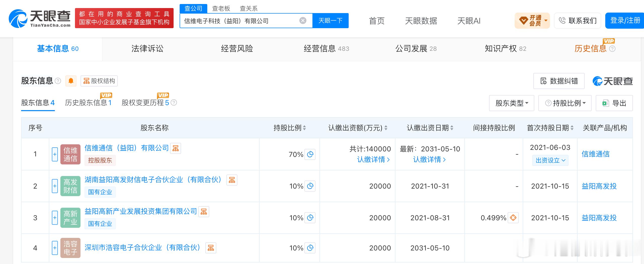Click indirect holding path icon beside 0.499%
This screenshot has height=264, width=644.
pyautogui.click(x=513, y=218)
